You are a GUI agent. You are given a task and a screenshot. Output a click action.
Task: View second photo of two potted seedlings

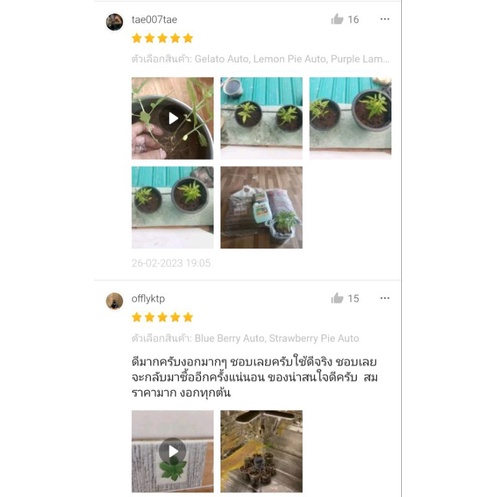coord(261,118)
